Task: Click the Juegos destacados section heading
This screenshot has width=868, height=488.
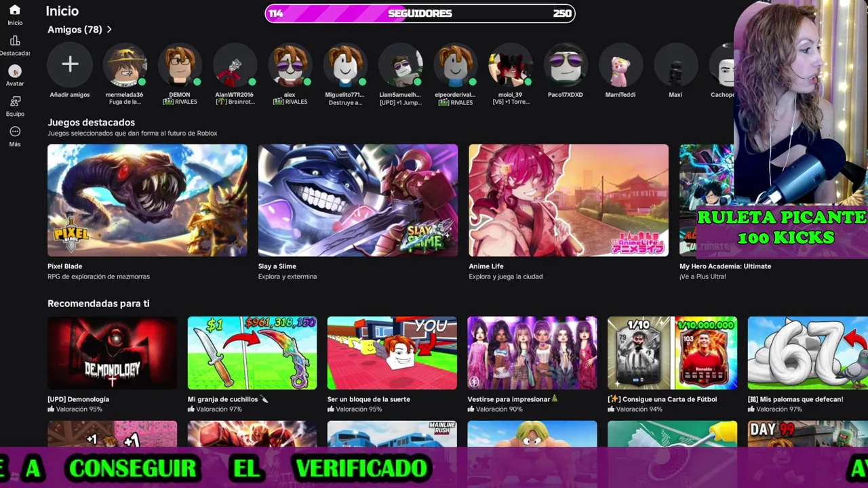Action: pos(91,123)
